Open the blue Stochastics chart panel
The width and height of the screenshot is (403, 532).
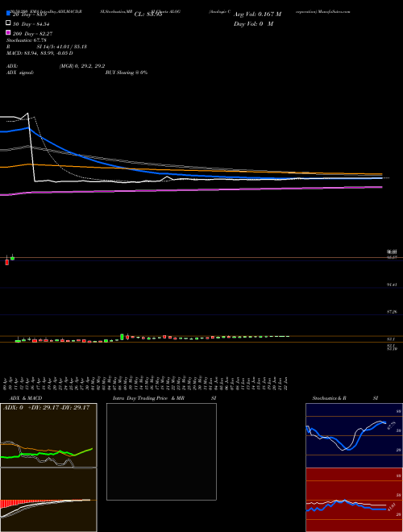[x=354, y=435]
